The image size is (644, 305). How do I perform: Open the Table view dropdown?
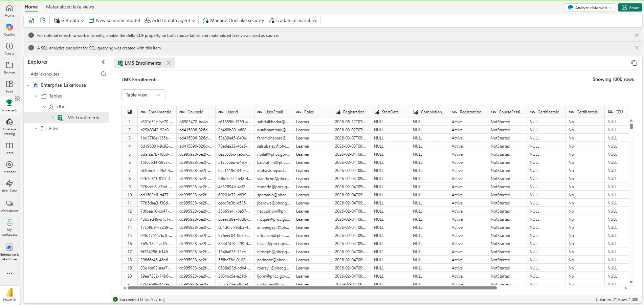[x=143, y=95]
